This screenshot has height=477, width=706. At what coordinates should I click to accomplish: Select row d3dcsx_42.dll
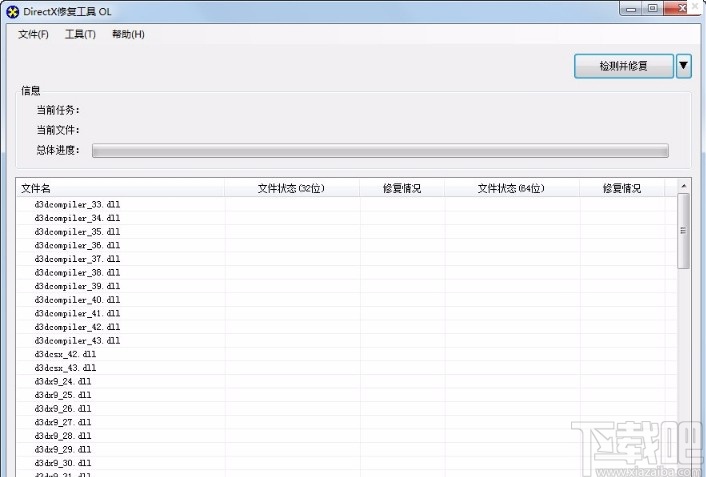(x=347, y=354)
